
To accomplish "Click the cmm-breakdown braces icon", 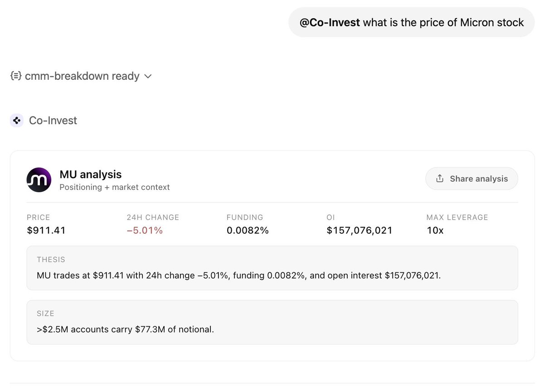I will [x=16, y=76].
